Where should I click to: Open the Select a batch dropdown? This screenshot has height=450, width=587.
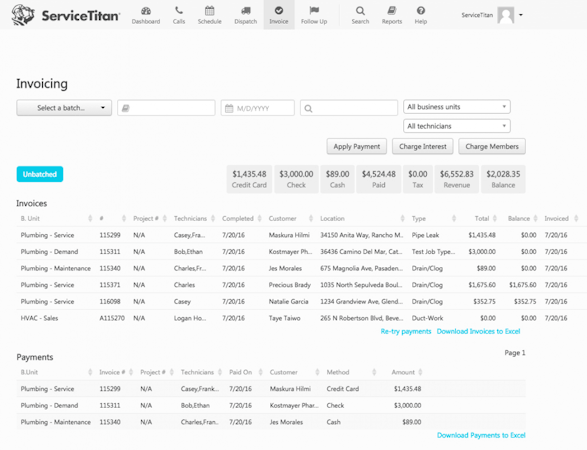pos(64,108)
